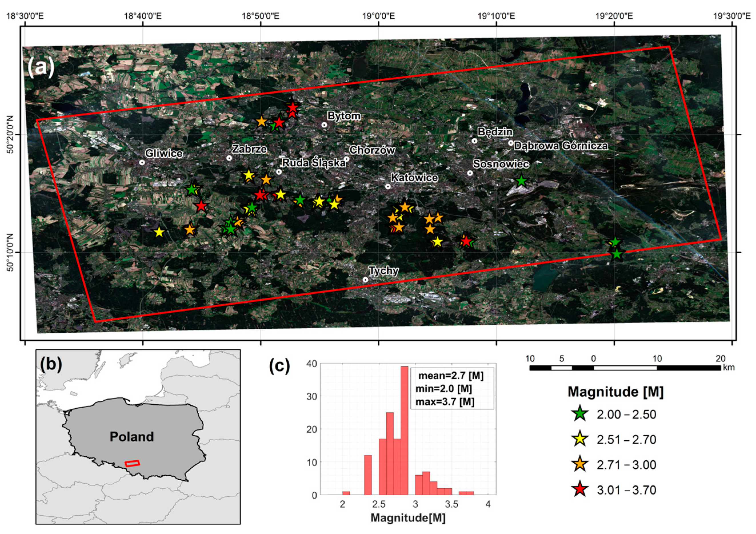
Task: Click the 'Poland' label in the inset map
Action: pyautogui.click(x=132, y=437)
